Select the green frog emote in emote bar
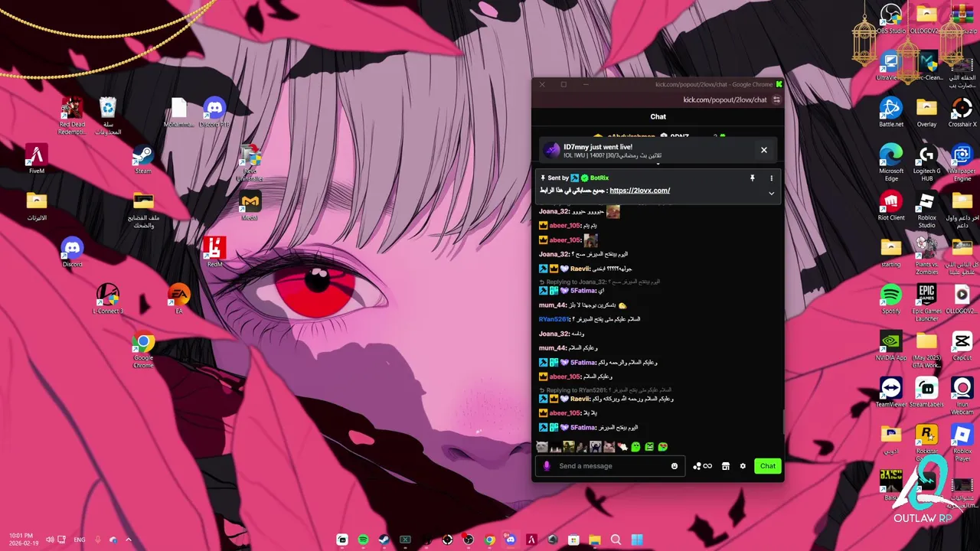Image resolution: width=980 pixels, height=551 pixels. (x=635, y=447)
